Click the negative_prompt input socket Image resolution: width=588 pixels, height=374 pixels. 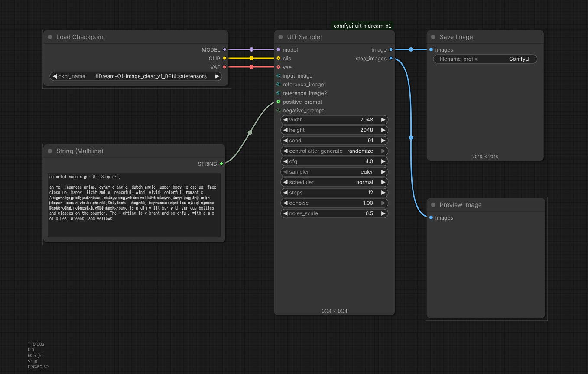[x=278, y=111]
